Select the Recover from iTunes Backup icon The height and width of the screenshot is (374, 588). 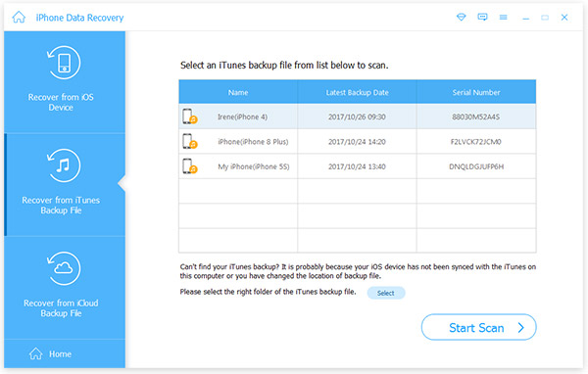64,165
